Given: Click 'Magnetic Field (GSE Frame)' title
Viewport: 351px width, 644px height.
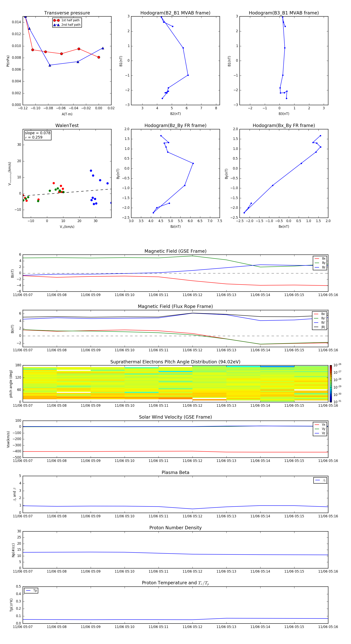Looking at the screenshot, I should click(175, 251).
